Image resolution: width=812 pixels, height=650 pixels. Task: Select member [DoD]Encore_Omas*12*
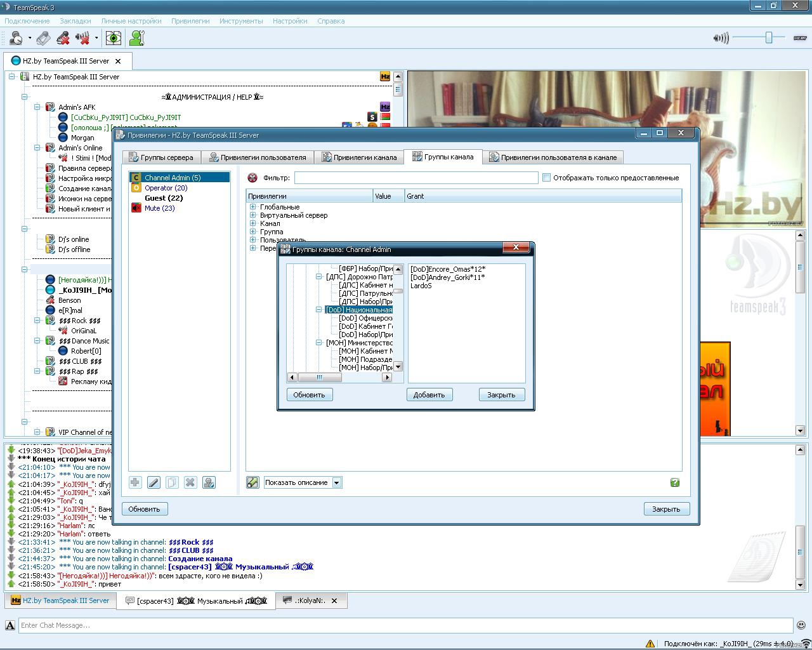(448, 269)
